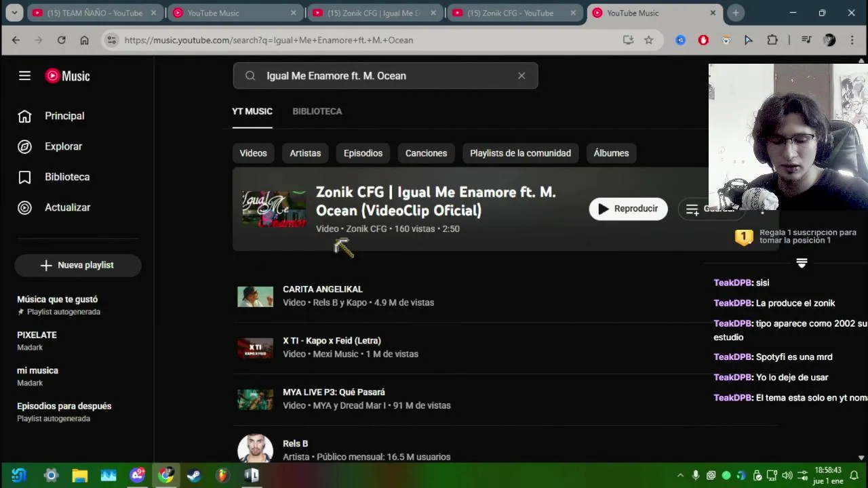
Task: Open Windows notifications bell
Action: (x=854, y=475)
